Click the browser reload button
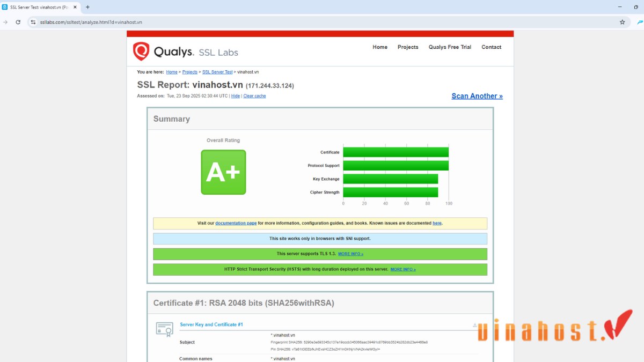Image resolution: width=644 pixels, height=362 pixels. click(18, 22)
